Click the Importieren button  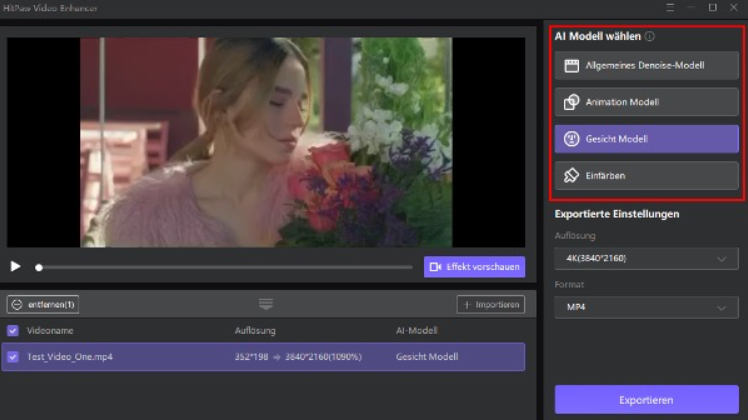click(490, 304)
